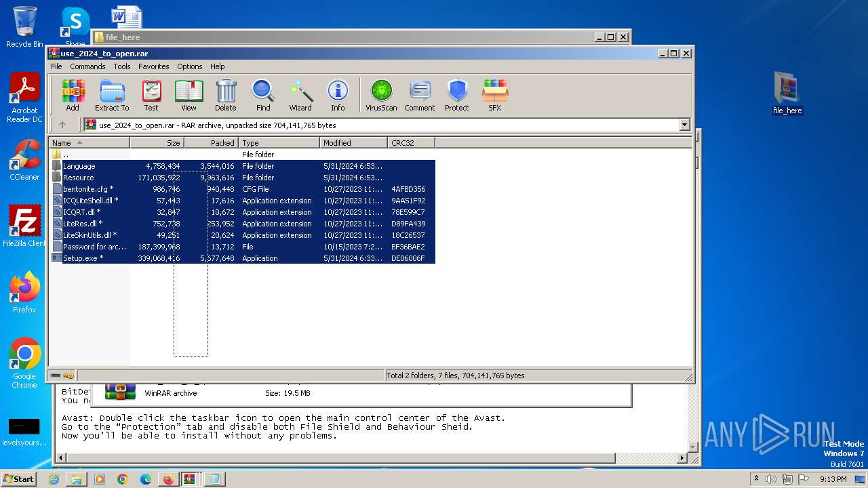Screen dimensions: 868x488
Task: Select the parent folder '..' row
Action: (x=243, y=155)
